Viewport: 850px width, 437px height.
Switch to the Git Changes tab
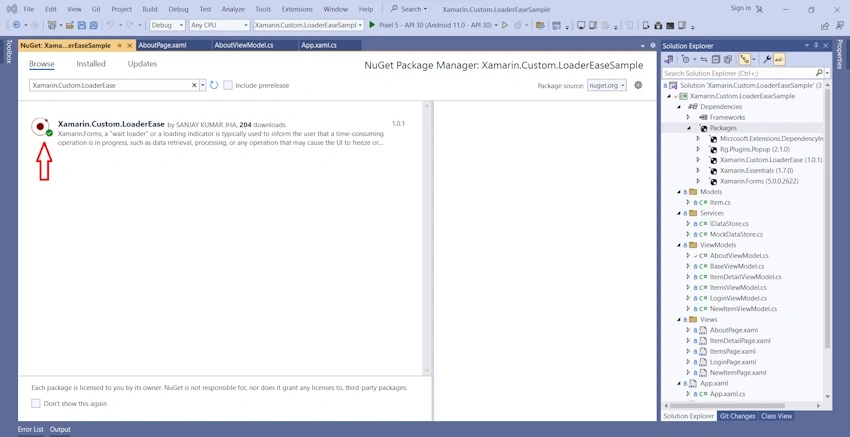pyautogui.click(x=737, y=416)
